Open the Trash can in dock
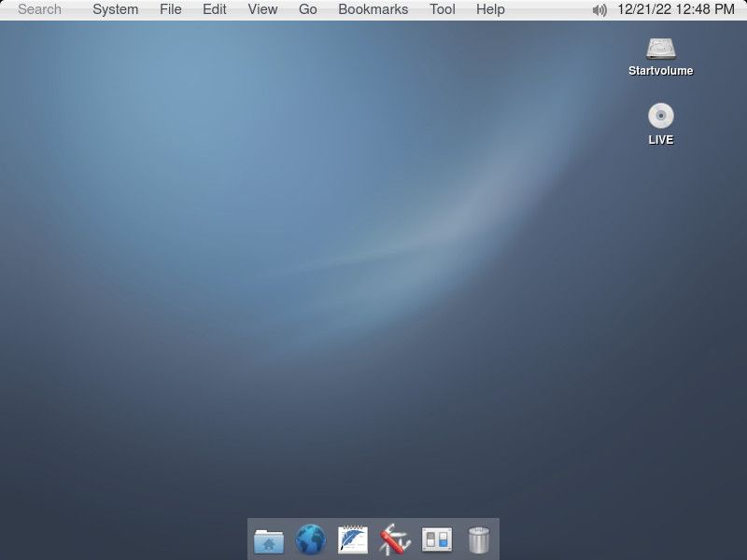The width and height of the screenshot is (747, 560). (x=479, y=540)
